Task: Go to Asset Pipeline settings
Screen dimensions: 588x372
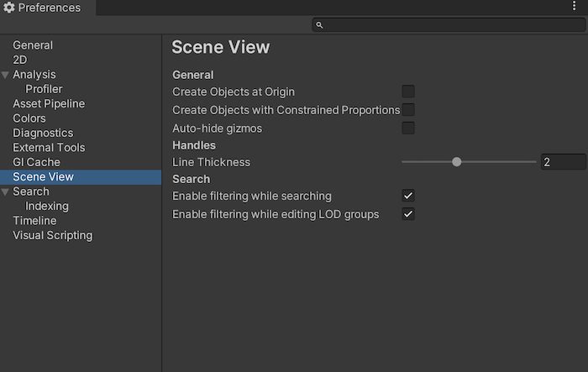Action: [49, 104]
